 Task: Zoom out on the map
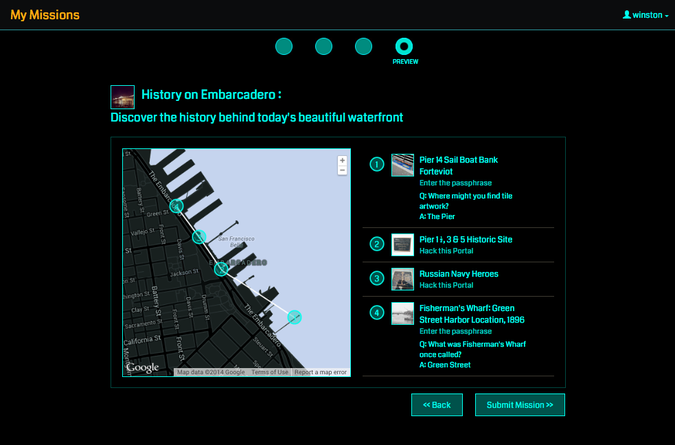342,171
